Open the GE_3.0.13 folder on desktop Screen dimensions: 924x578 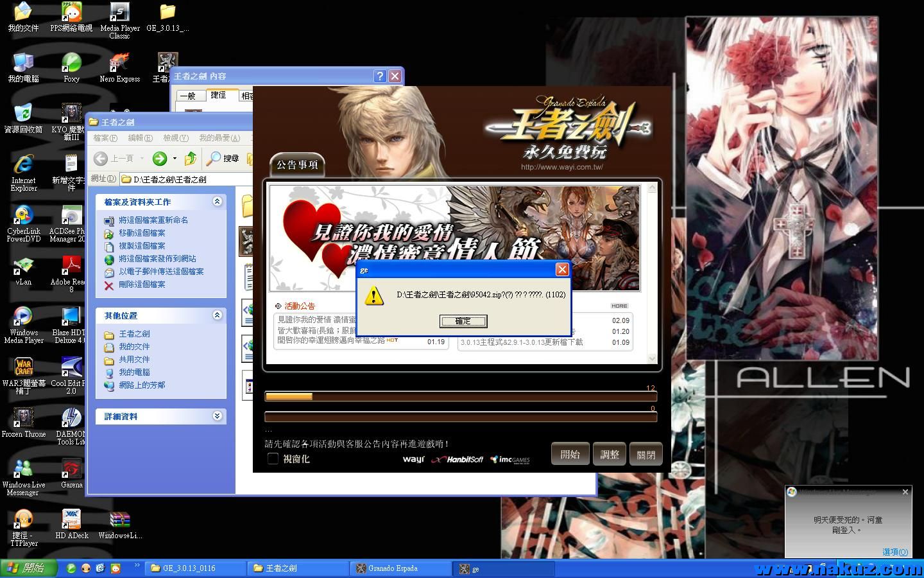click(x=167, y=17)
